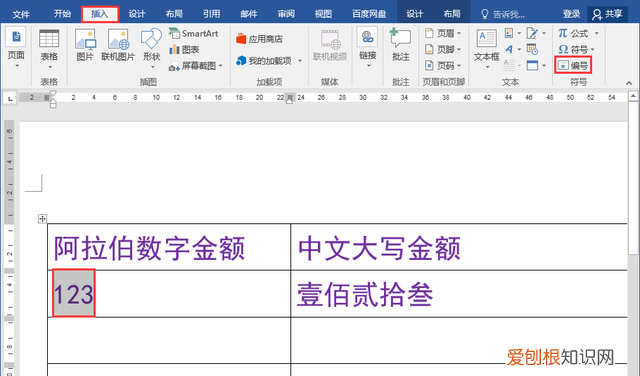Viewport: 640px width, 376px height.
Task: Open the 应用商店 (Store) add-ins
Action: tap(260, 39)
